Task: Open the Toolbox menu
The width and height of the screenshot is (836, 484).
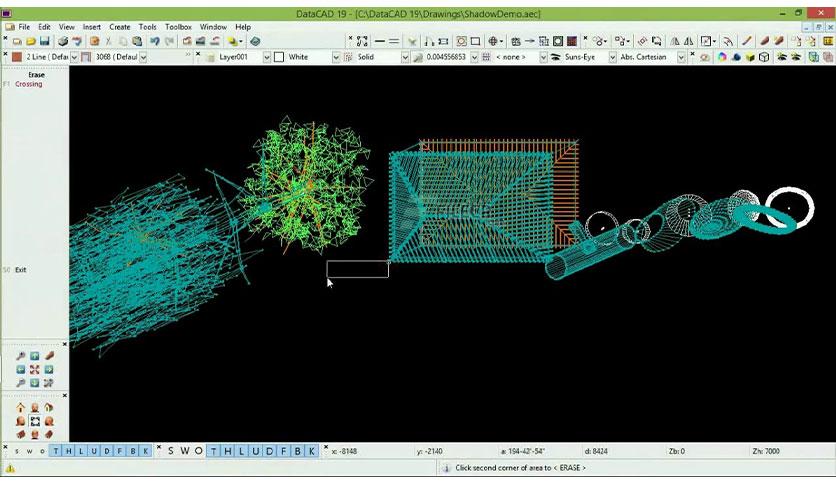Action: click(178, 27)
